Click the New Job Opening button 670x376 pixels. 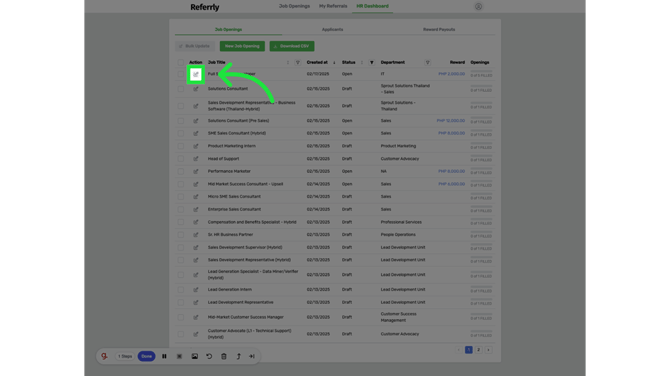(x=242, y=46)
